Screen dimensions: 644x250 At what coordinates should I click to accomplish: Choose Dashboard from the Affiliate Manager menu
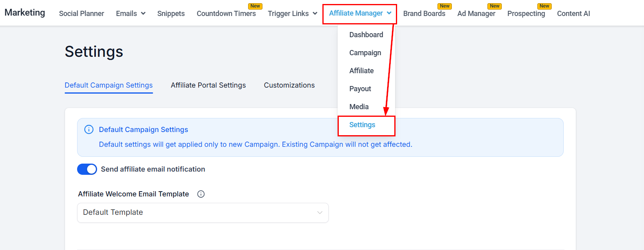[366, 35]
